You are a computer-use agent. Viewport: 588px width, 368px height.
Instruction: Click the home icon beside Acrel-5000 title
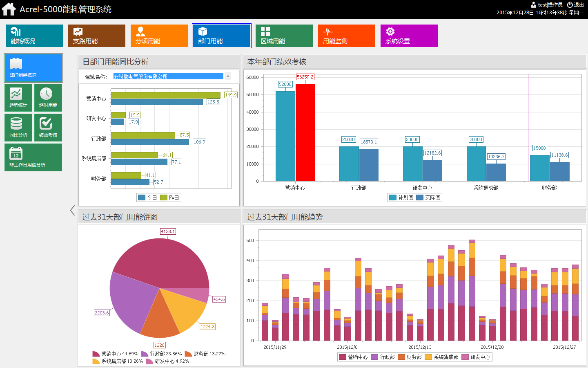[x=9, y=9]
